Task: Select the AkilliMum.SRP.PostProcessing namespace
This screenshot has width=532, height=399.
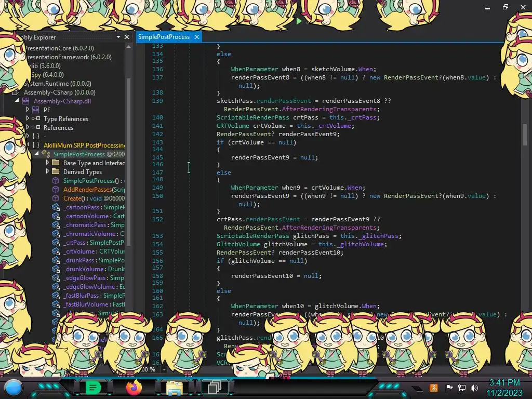Action: [x=84, y=145]
